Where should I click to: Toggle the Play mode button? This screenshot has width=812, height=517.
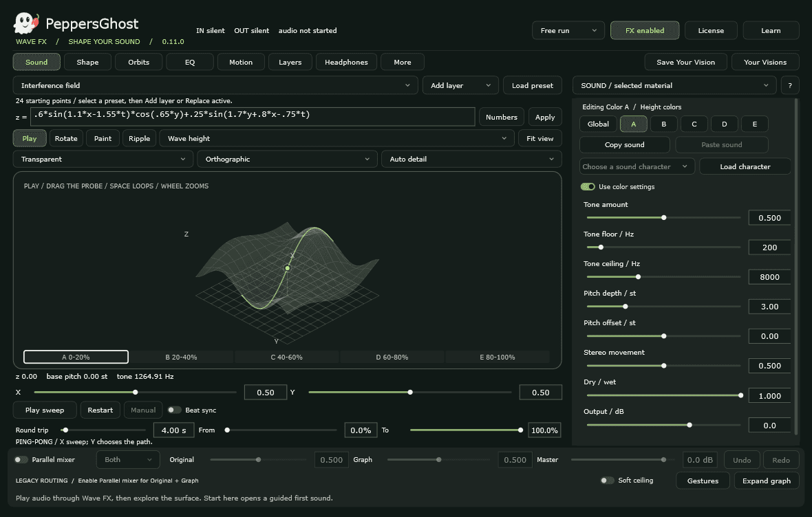(x=30, y=138)
